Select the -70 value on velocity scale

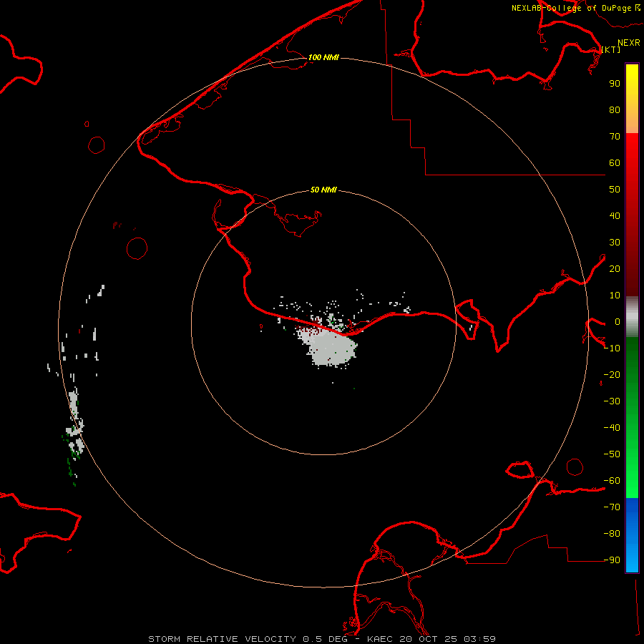pos(612,507)
